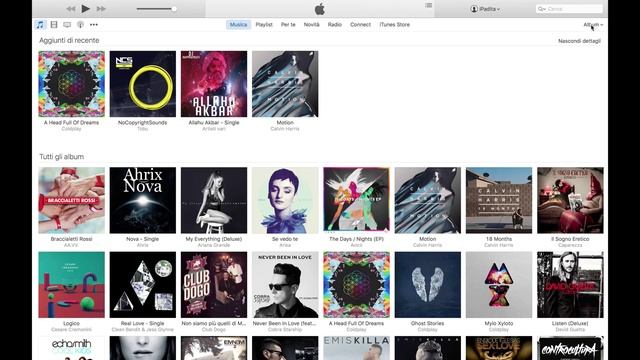Open the Echosmith album cover
The height and width of the screenshot is (360, 640).
coord(71,348)
